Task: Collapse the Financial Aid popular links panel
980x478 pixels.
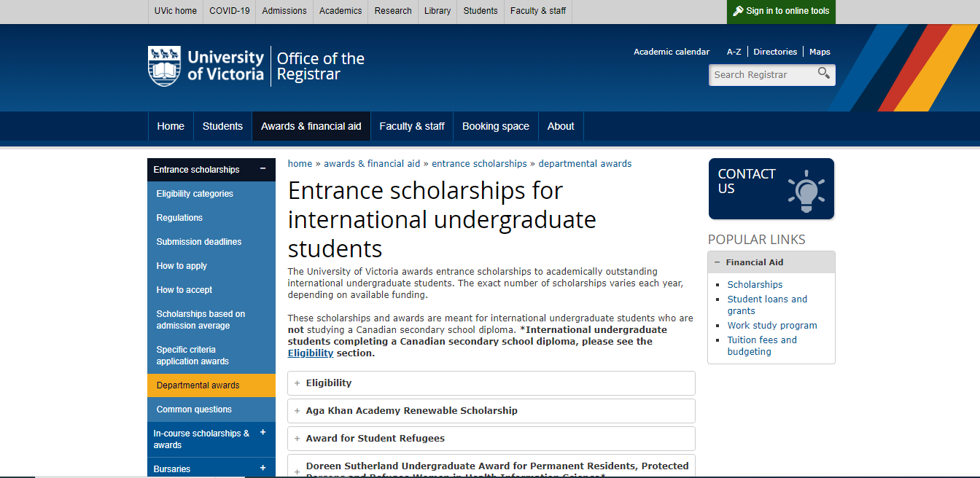Action: click(717, 262)
